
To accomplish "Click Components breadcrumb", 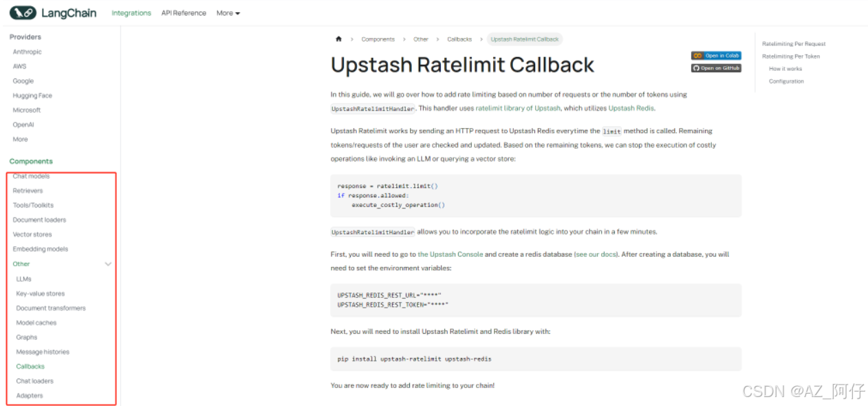I will point(378,39).
